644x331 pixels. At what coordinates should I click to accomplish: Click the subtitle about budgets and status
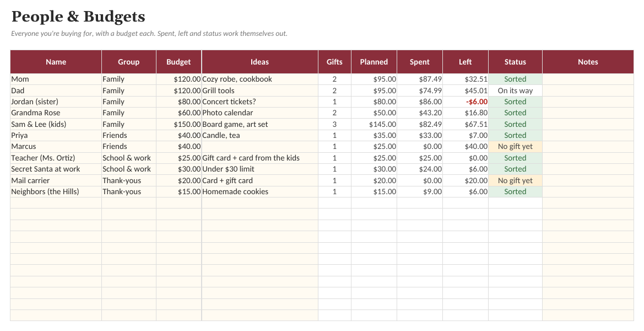click(x=149, y=34)
